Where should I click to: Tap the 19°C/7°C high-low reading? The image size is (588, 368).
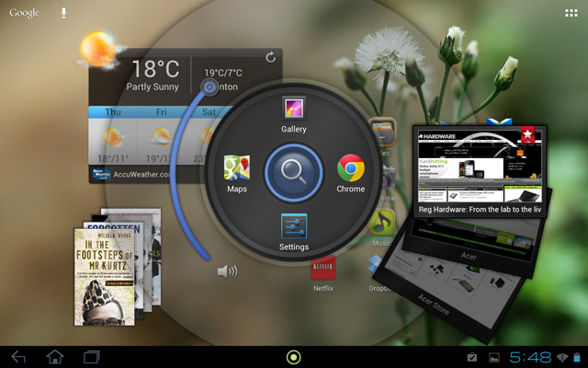click(x=223, y=73)
